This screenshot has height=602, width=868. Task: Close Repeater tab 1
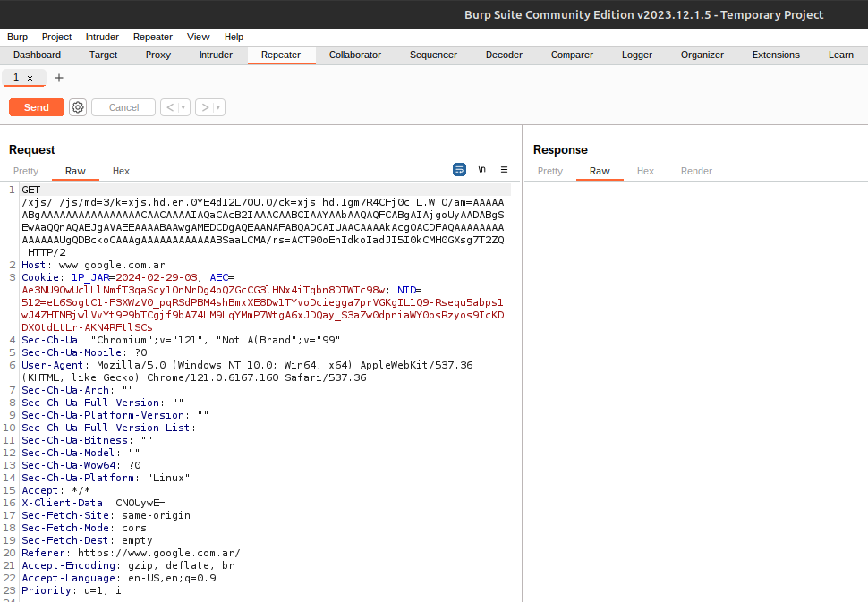pos(30,78)
